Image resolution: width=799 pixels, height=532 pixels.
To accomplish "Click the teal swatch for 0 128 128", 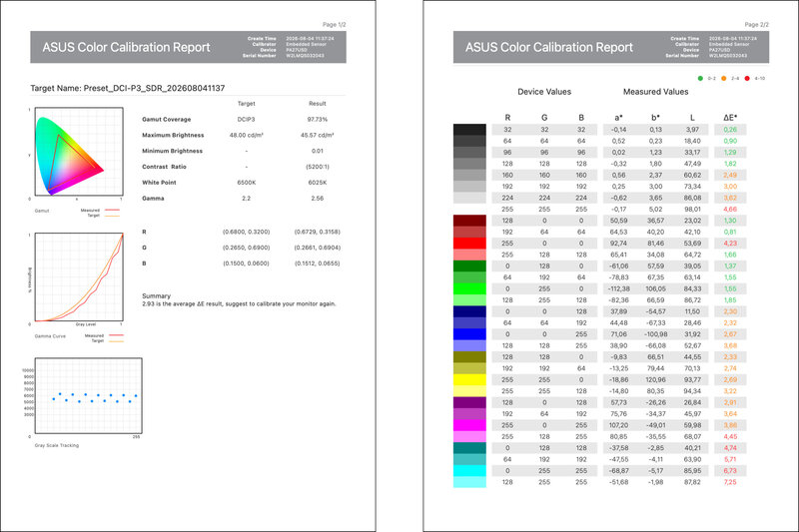I will pos(469,448).
